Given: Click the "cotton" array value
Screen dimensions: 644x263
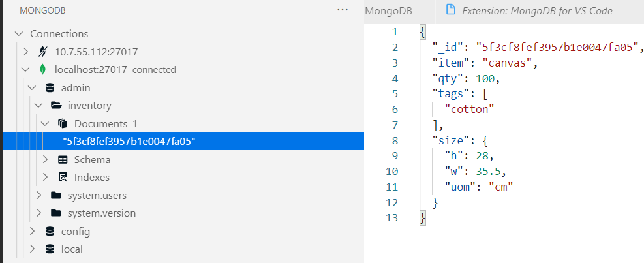Looking at the screenshot, I should point(469,109).
